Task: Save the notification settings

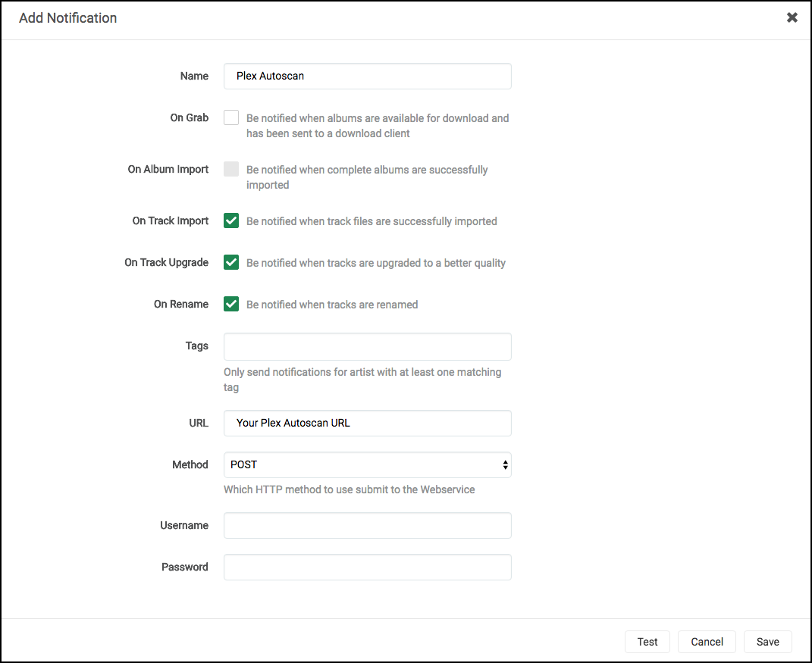Action: [x=767, y=642]
